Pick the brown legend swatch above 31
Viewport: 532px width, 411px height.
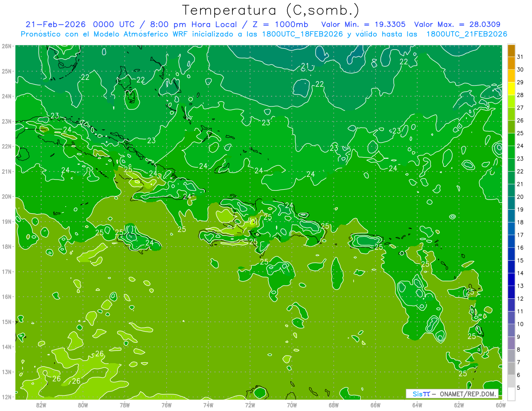511,51
